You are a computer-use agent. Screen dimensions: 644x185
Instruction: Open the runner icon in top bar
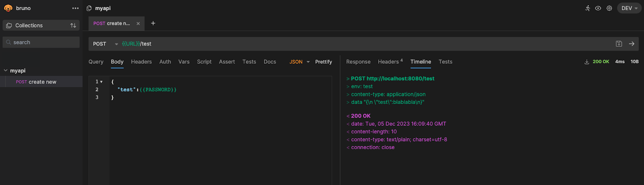pyautogui.click(x=588, y=8)
